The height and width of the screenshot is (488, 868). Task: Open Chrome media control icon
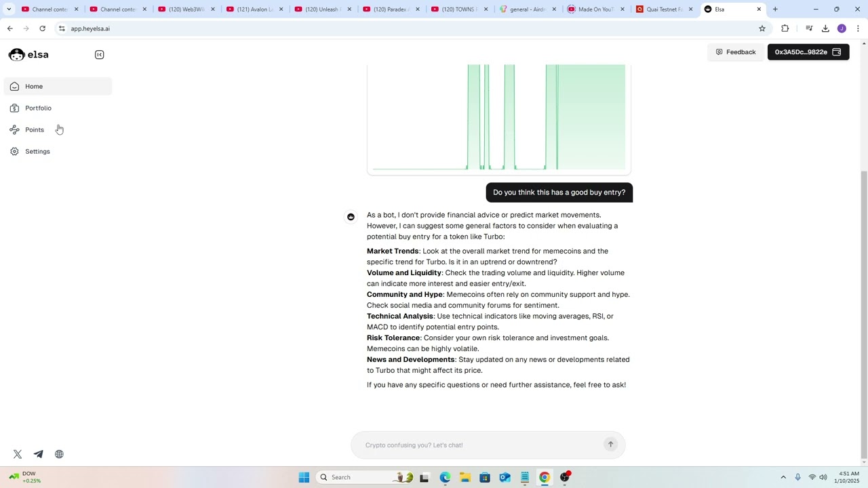pos(809,28)
